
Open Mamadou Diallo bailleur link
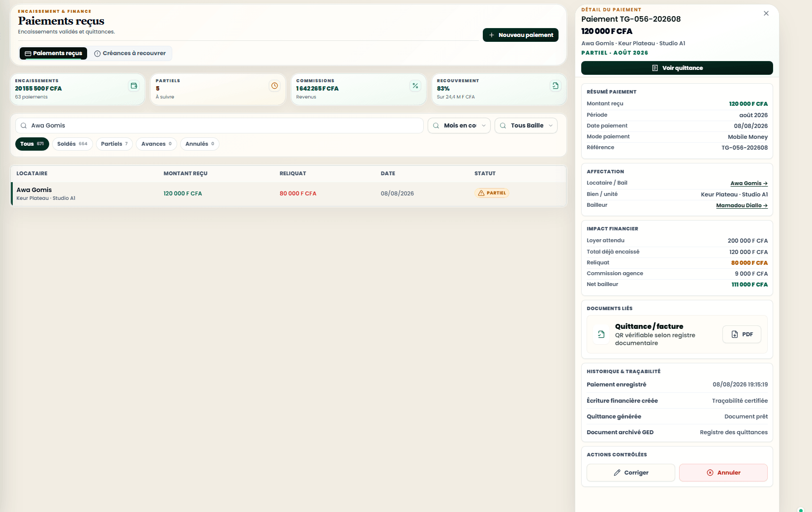point(742,205)
